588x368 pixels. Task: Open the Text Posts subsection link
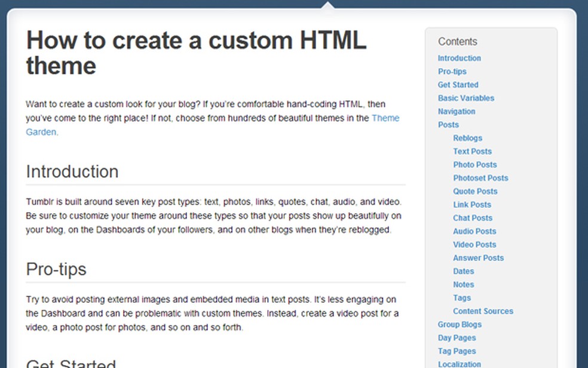click(472, 151)
